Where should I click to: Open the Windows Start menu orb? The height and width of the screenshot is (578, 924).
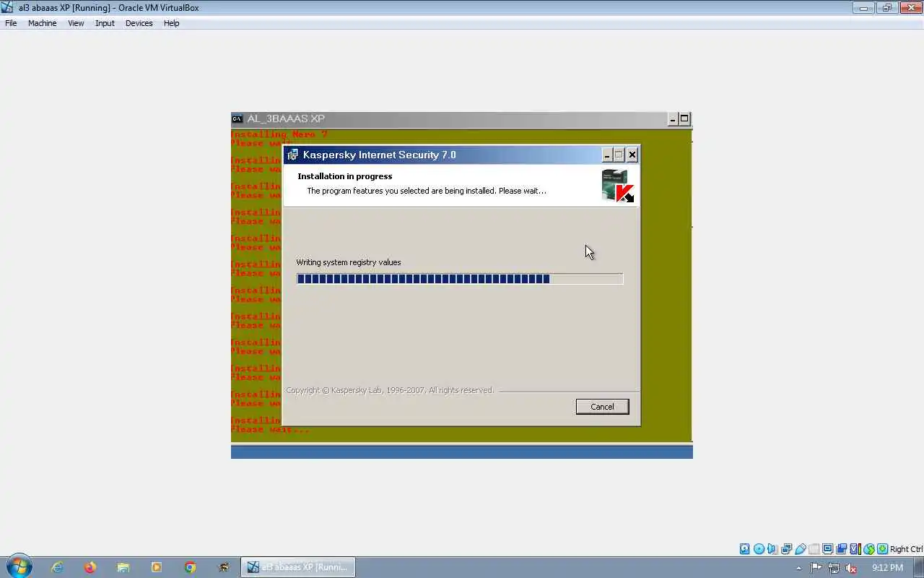pos(19,567)
